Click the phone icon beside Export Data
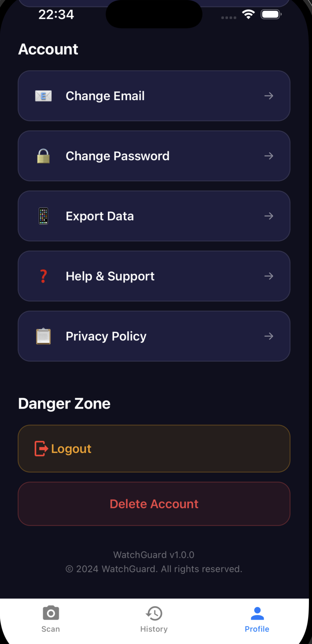 point(43,216)
